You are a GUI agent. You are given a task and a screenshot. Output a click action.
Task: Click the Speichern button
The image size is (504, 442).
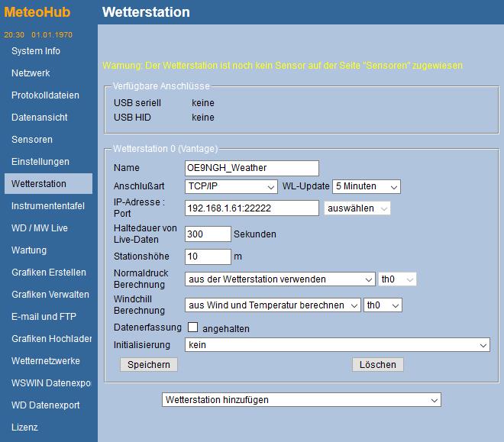(148, 365)
